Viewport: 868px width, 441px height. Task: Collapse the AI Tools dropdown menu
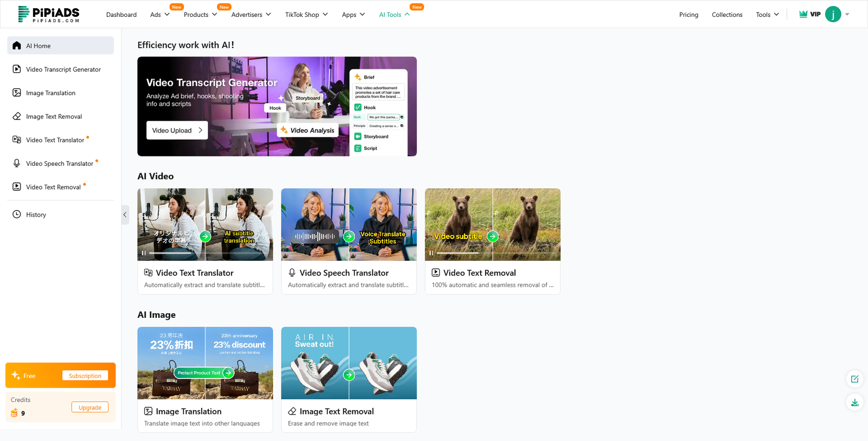[x=394, y=15]
